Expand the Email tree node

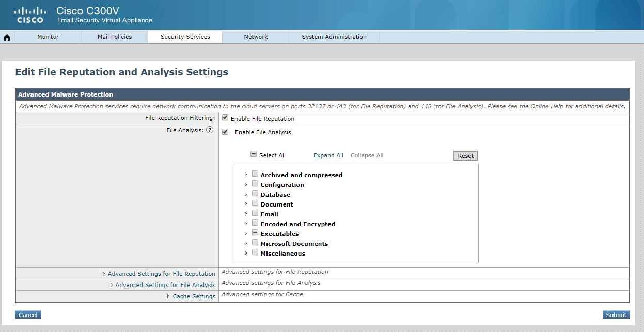click(x=246, y=214)
